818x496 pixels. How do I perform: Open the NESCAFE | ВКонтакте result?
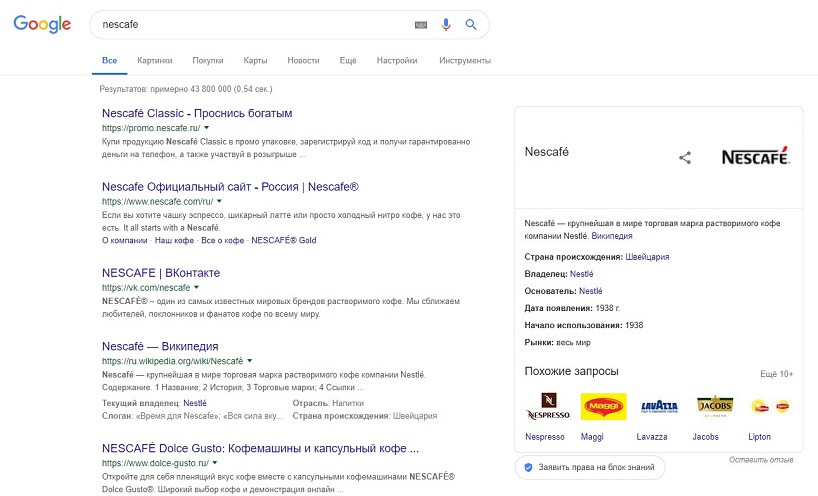pyautogui.click(x=161, y=273)
